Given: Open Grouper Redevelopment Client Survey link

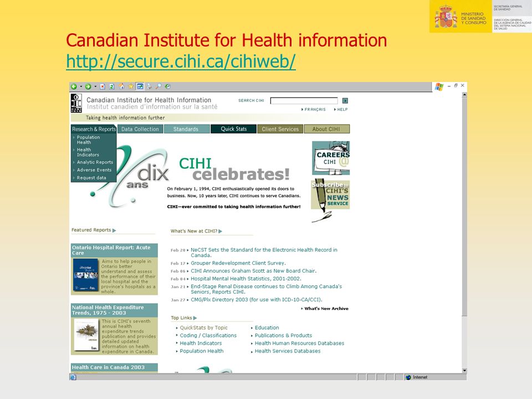Looking at the screenshot, I should (238, 263).
